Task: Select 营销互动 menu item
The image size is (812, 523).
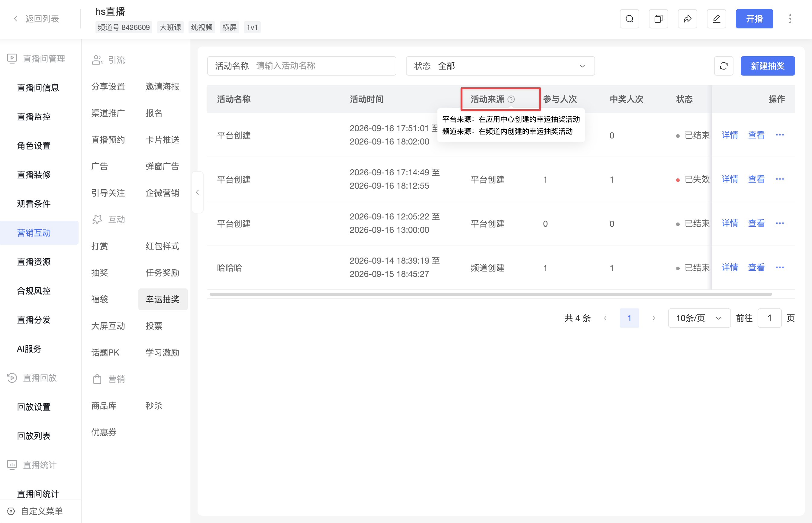Action: click(x=39, y=233)
